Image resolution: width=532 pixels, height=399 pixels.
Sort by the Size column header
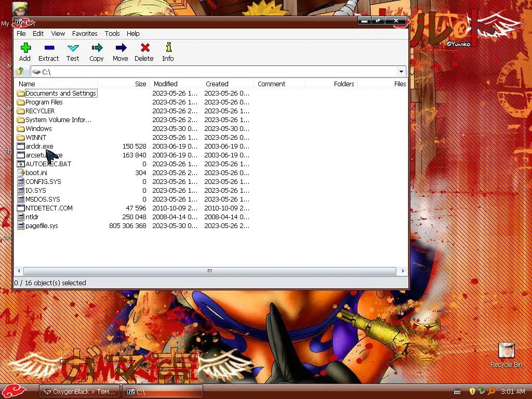124,84
